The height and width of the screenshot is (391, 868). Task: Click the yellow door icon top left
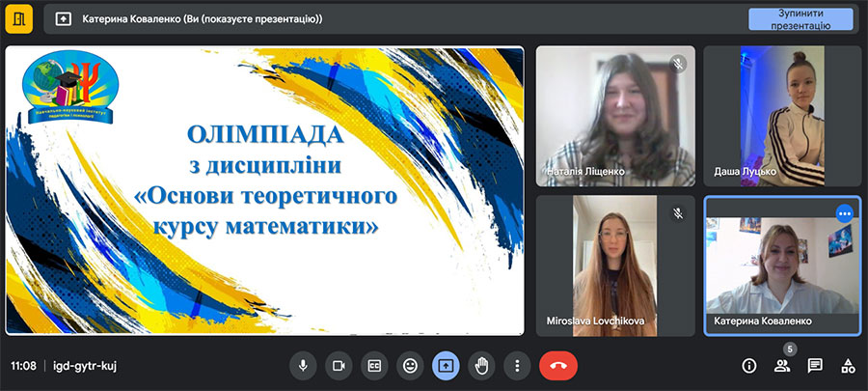(19, 19)
